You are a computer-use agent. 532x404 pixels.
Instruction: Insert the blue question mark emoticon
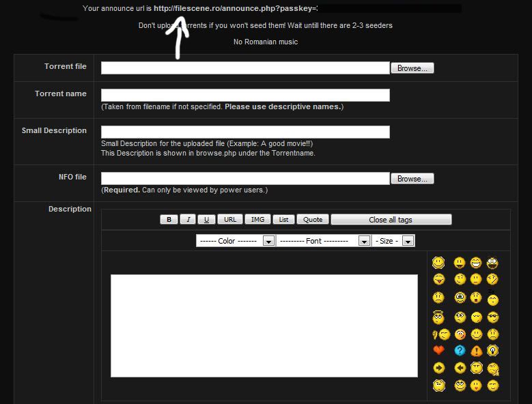[460, 351]
